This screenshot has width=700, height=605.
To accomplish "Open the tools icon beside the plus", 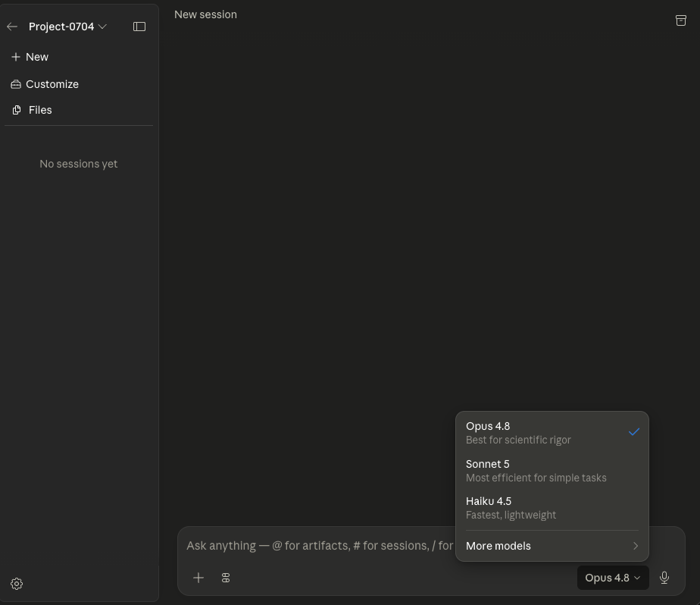I will point(226,578).
